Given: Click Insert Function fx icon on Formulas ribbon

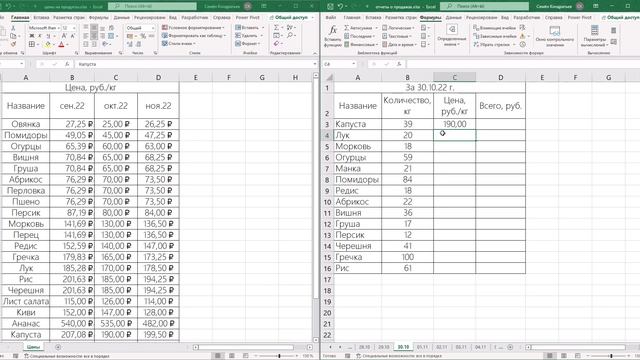Looking at the screenshot, I should click(x=333, y=30).
